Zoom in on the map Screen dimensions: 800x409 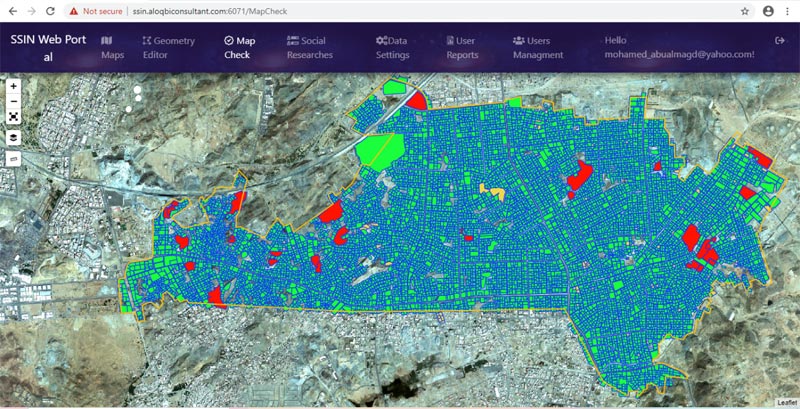pyautogui.click(x=14, y=86)
